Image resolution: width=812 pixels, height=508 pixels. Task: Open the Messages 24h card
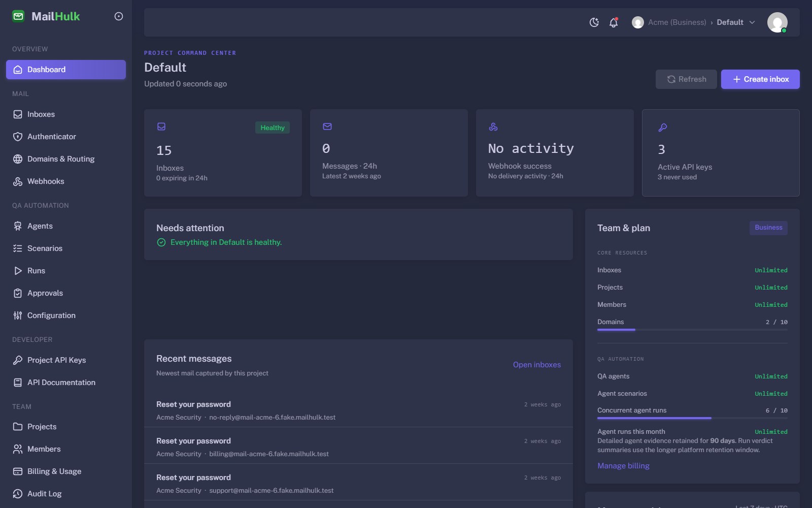tap(389, 153)
